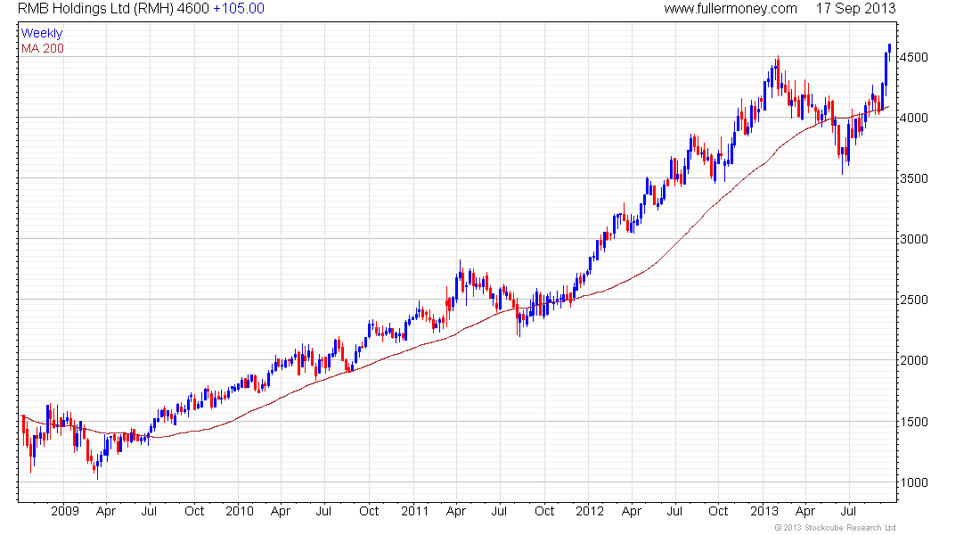Select the blue Weekly legend label
The height and width of the screenshot is (535, 980).
pos(42,33)
